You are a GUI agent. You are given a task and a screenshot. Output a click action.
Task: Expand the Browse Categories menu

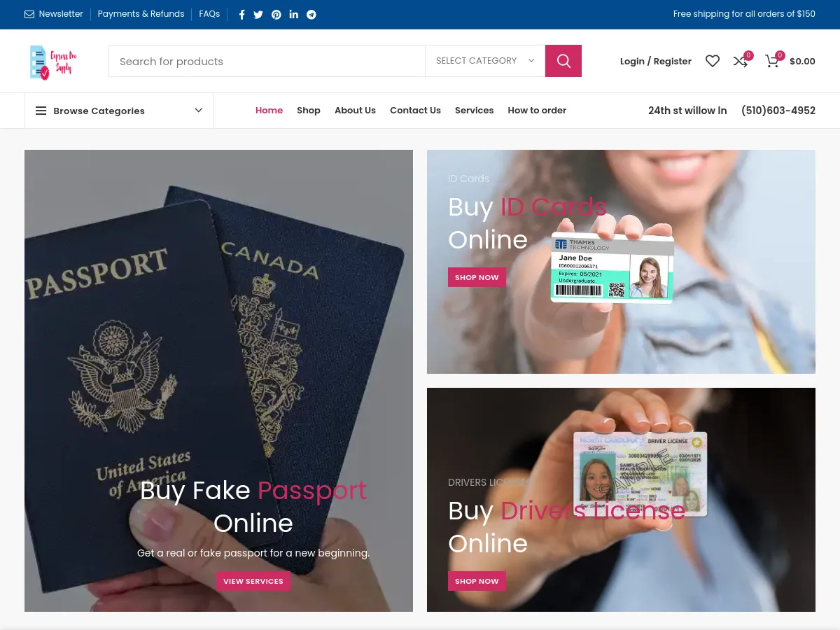[119, 111]
